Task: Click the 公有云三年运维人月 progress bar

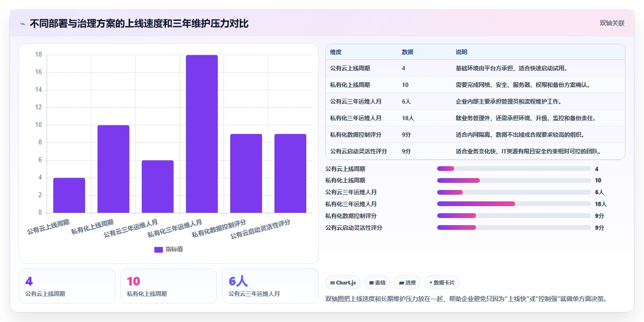Action: [514, 192]
